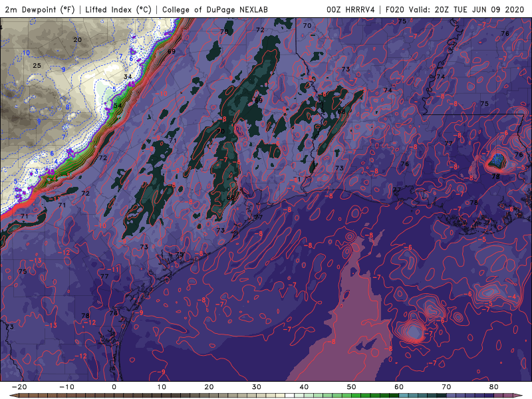Click the -20 label on color scale

(19, 387)
